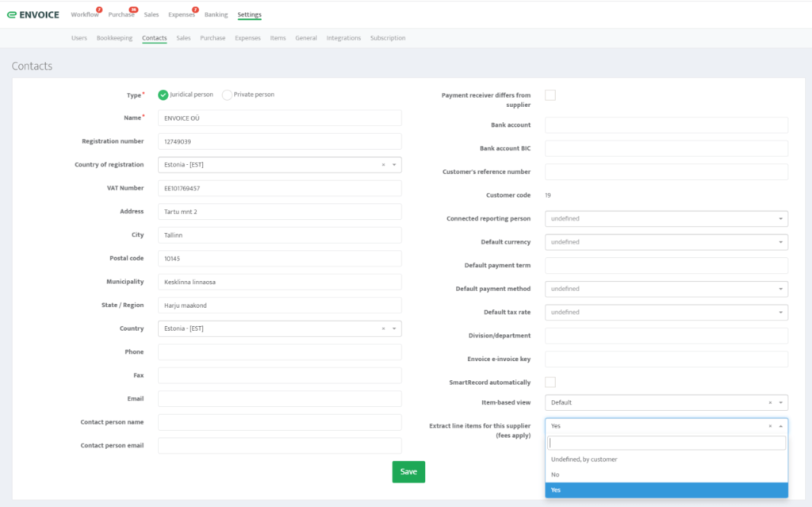Viewport: 812px width, 507px height.
Task: Tick Payment receiver differs from supplier checkbox
Action: [550, 95]
